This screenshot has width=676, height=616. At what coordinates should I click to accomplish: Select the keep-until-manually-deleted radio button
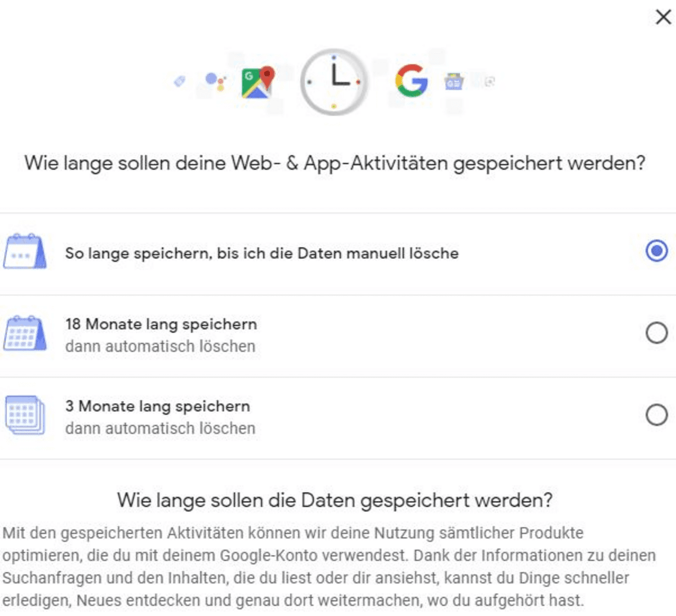(x=656, y=251)
